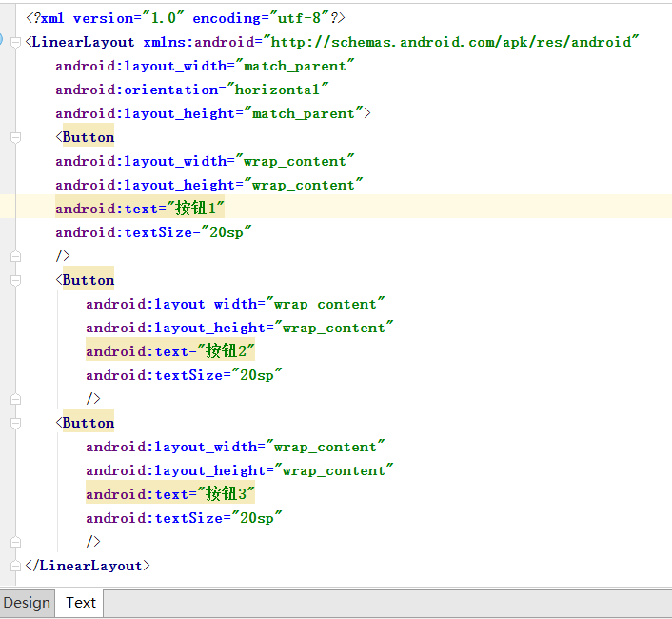The width and height of the screenshot is (672, 619).
Task: Click the orientation="horizontal" attribute
Action: (x=192, y=90)
